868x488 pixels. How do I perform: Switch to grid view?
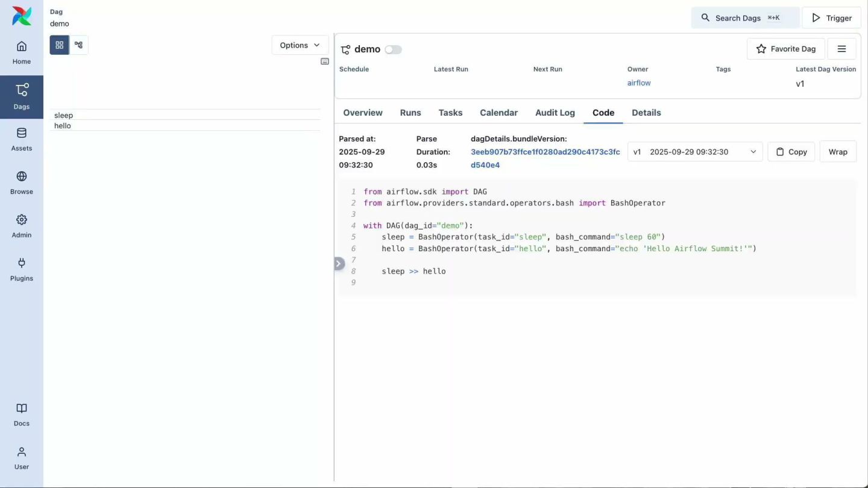[x=59, y=45]
